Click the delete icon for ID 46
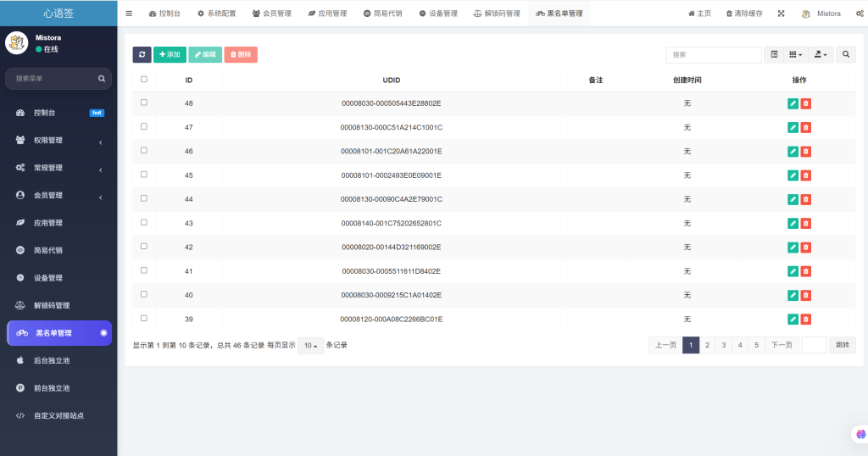Image resolution: width=868 pixels, height=456 pixels. click(x=806, y=151)
